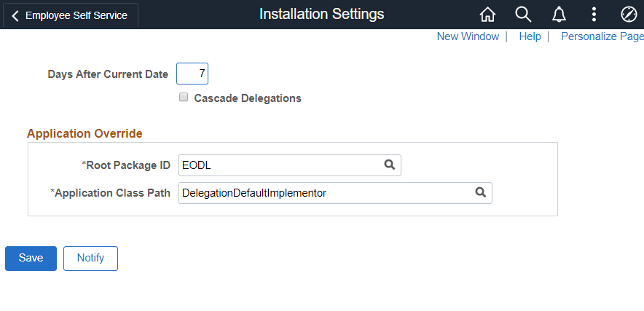
Task: Click the Installation Settings page title
Action: click(321, 15)
